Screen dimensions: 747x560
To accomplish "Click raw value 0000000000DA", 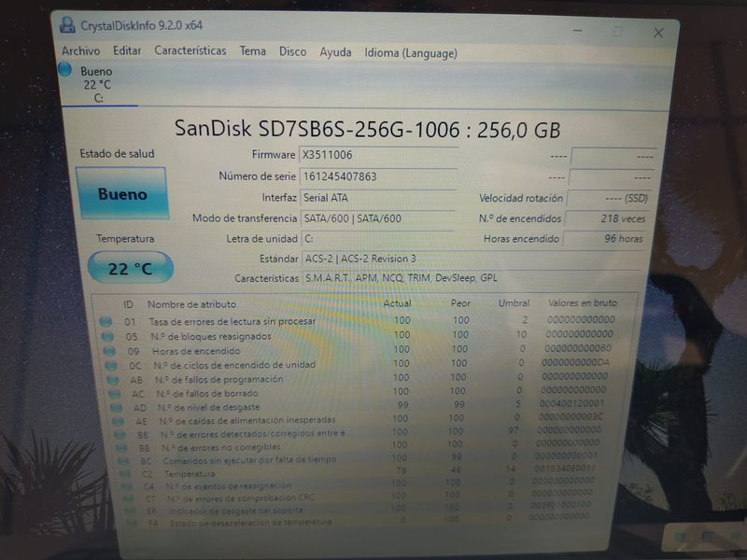I will tap(575, 362).
